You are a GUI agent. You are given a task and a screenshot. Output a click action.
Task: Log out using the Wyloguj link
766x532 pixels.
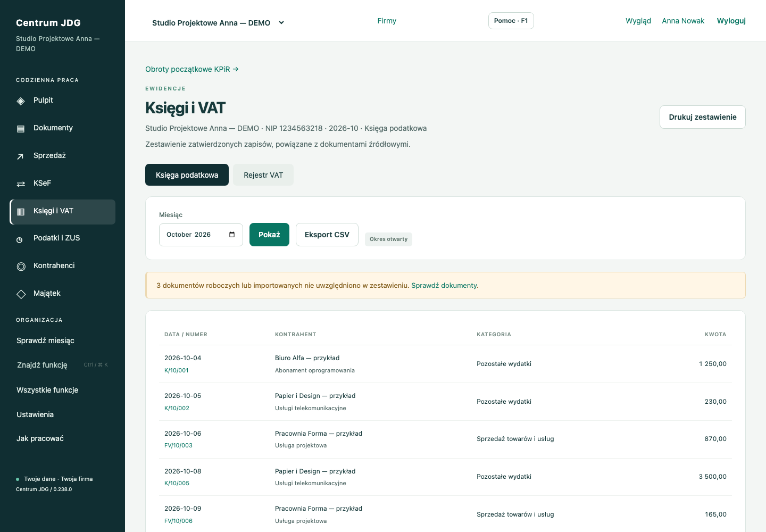[731, 21]
